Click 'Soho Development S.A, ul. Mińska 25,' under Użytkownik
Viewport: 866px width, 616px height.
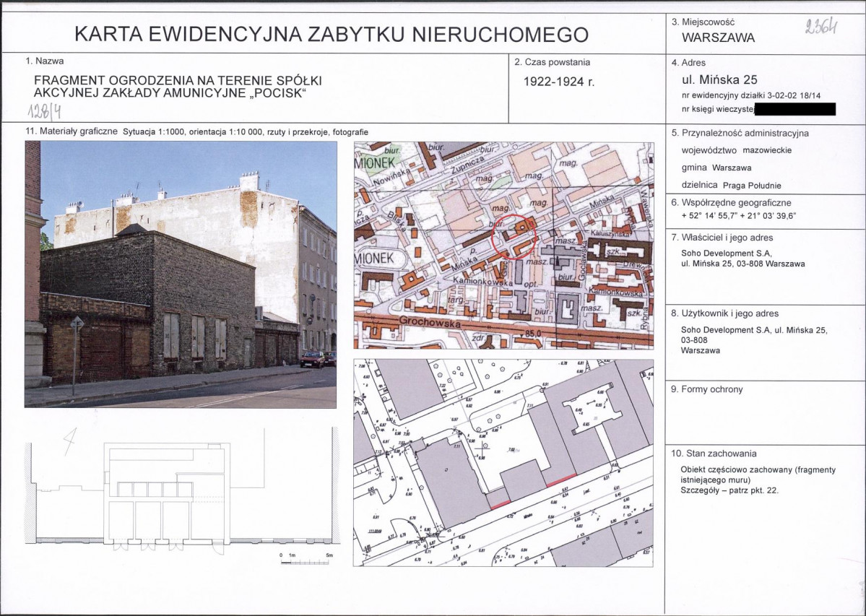coord(754,330)
